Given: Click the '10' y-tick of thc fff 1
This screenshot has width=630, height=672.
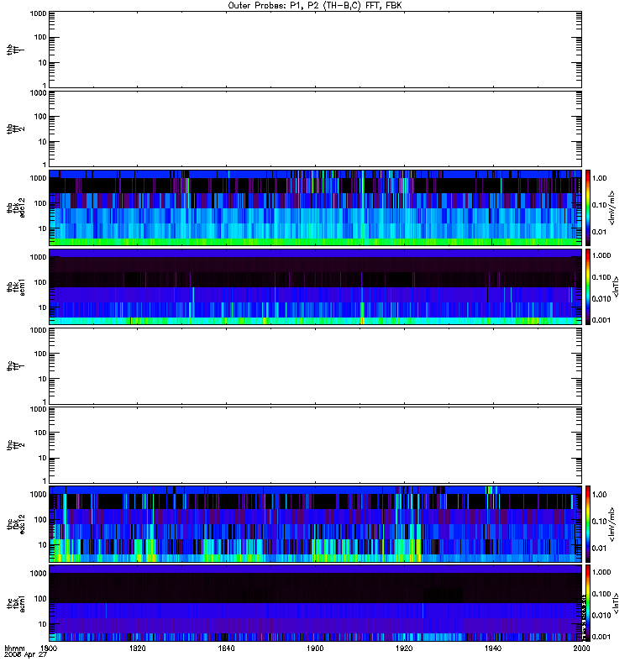Looking at the screenshot, I should point(42,380).
